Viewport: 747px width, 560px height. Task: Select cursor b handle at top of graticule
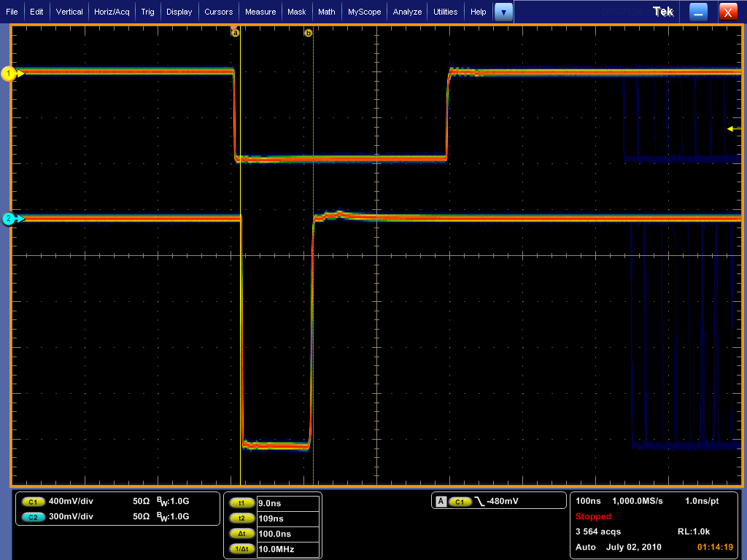click(x=308, y=33)
